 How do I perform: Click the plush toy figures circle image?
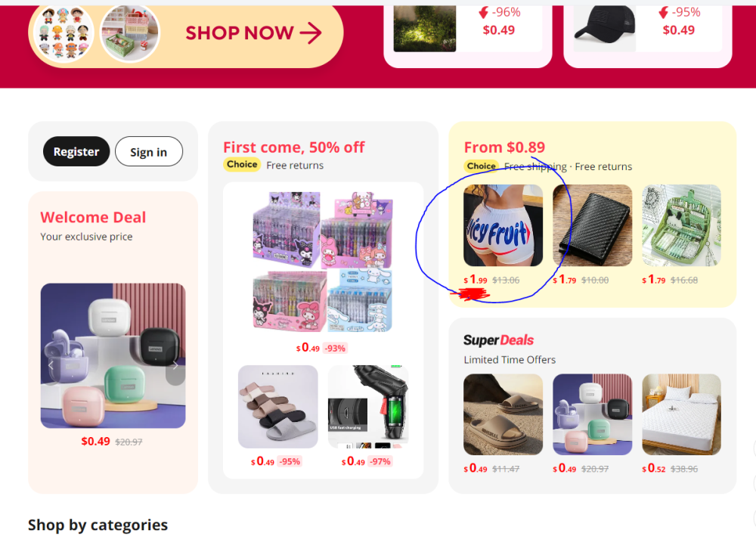point(64,33)
